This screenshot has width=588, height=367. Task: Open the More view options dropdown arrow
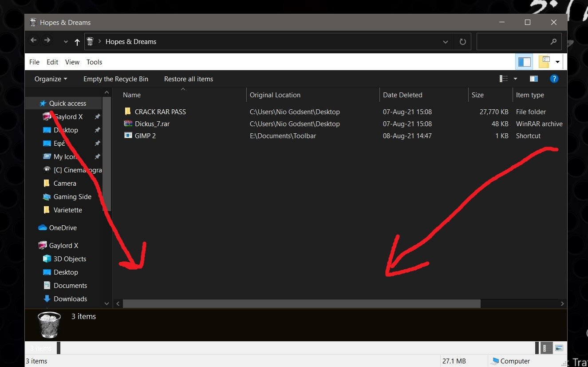(x=515, y=79)
